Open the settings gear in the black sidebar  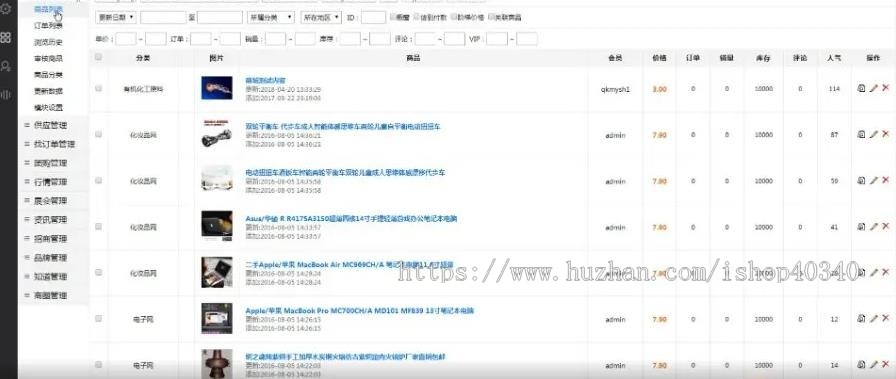pyautogui.click(x=6, y=9)
